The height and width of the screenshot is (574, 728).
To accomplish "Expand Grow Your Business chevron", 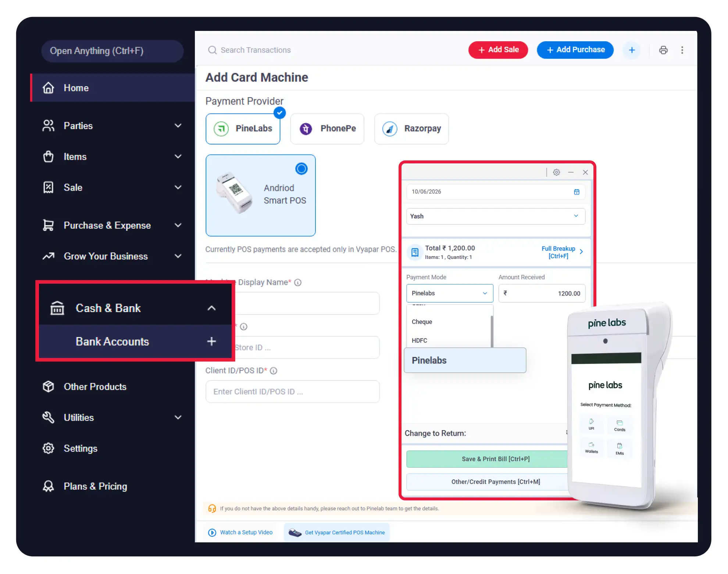I will [178, 256].
